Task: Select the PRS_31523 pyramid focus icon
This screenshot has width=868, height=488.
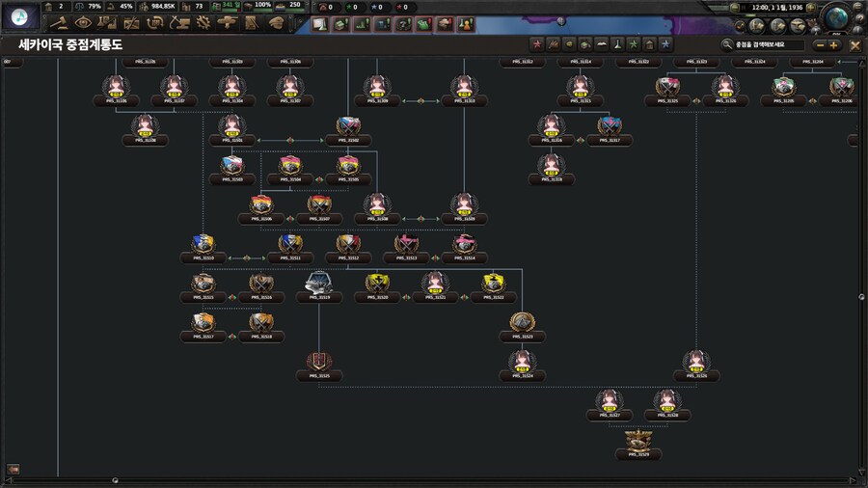Action: (x=522, y=322)
